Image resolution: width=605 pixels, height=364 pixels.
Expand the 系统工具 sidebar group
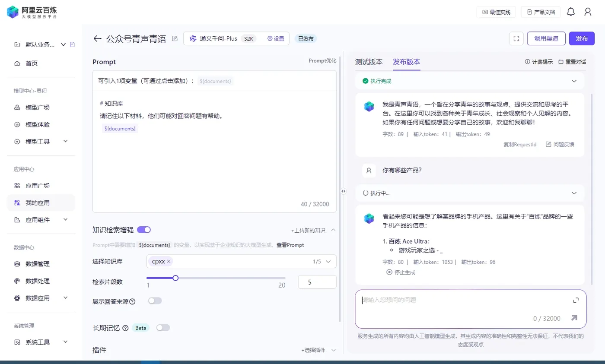tap(66, 342)
